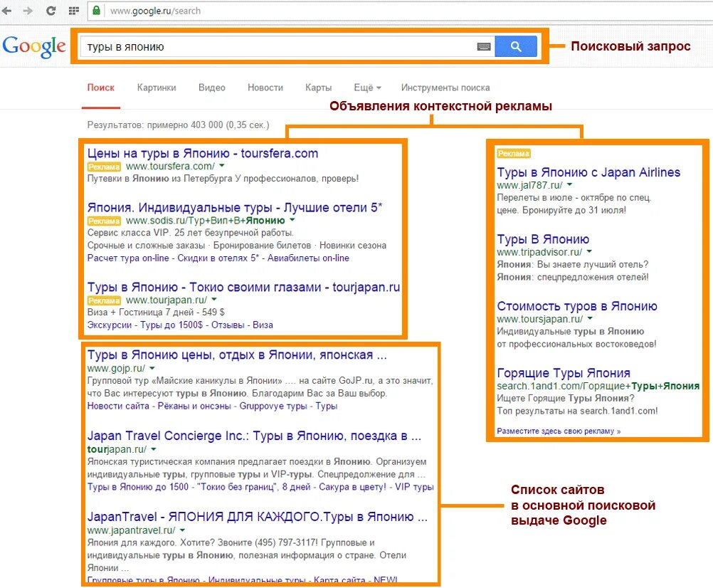
Task: Click sitelink 'Расчет тура on-line'
Action: [128, 258]
